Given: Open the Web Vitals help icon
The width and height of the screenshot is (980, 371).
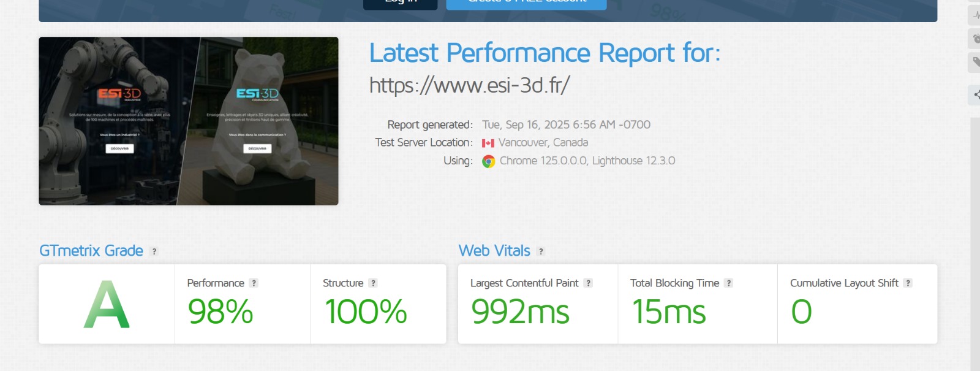Looking at the screenshot, I should tap(541, 251).
